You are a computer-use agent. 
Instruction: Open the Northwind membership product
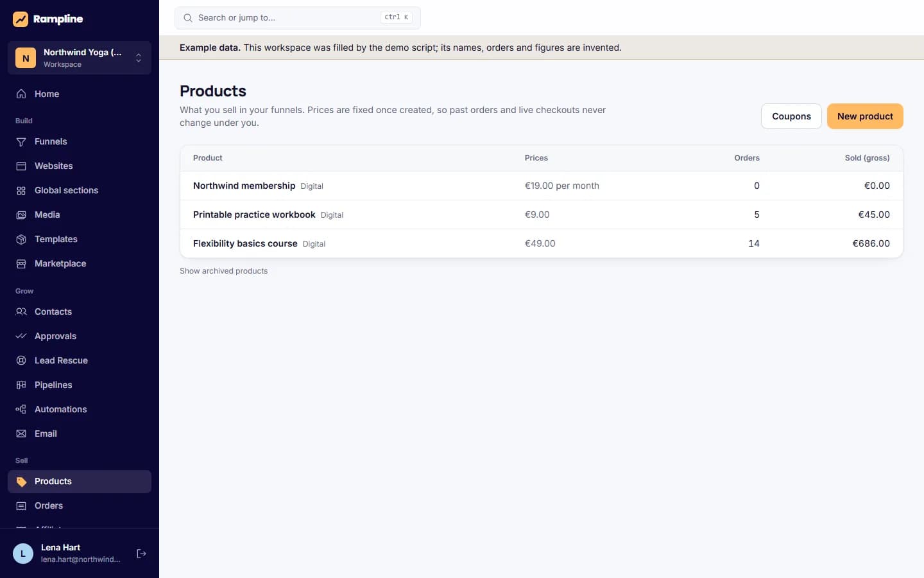pos(244,186)
